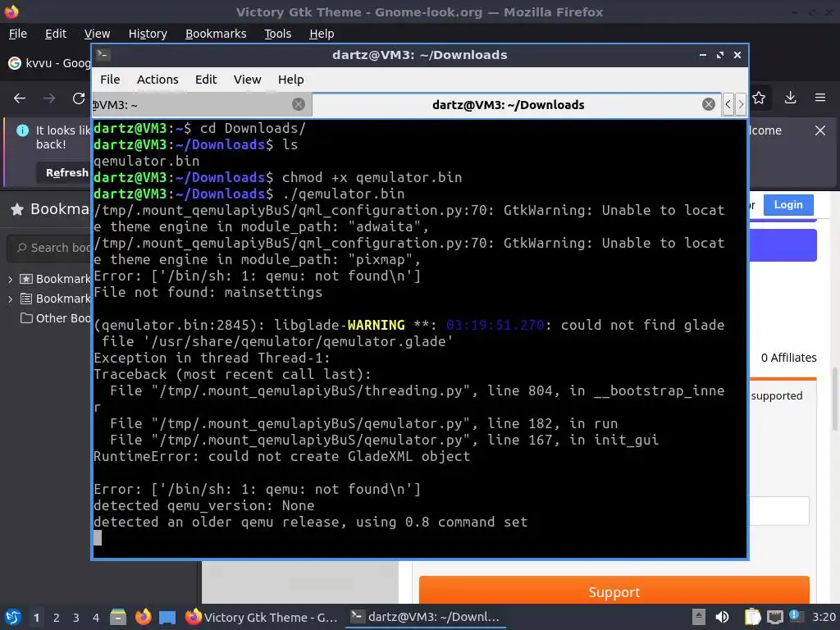The image size is (840, 630).
Task: Go forward in Firefox
Action: [x=48, y=98]
